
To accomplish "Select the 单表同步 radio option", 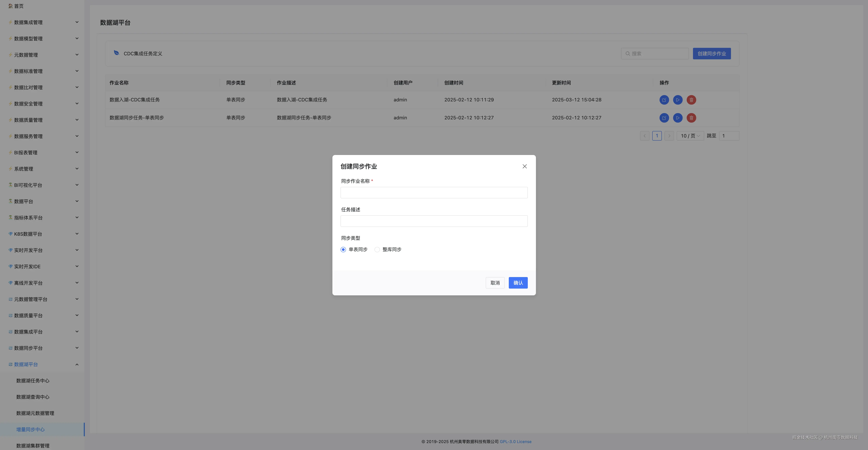I will 343,250.
